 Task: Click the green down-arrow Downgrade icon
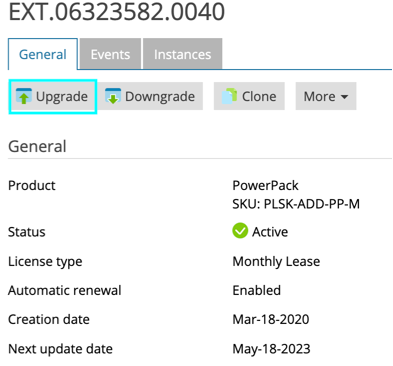click(113, 96)
